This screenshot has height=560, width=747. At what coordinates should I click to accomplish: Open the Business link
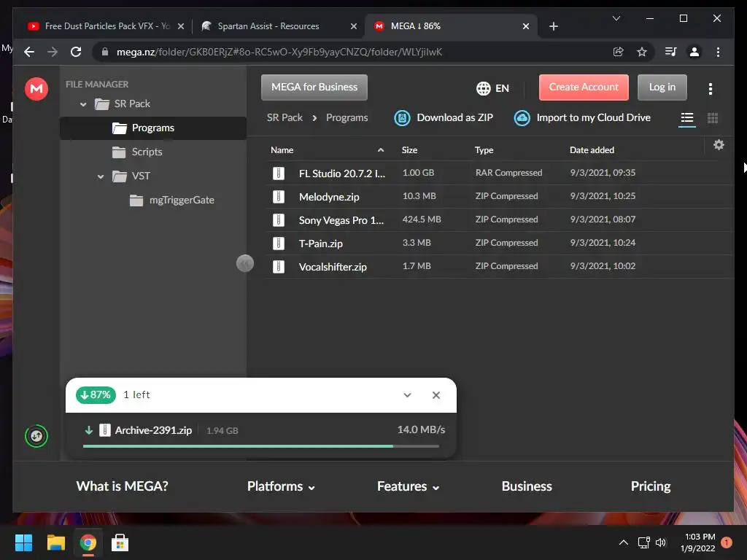click(x=527, y=486)
